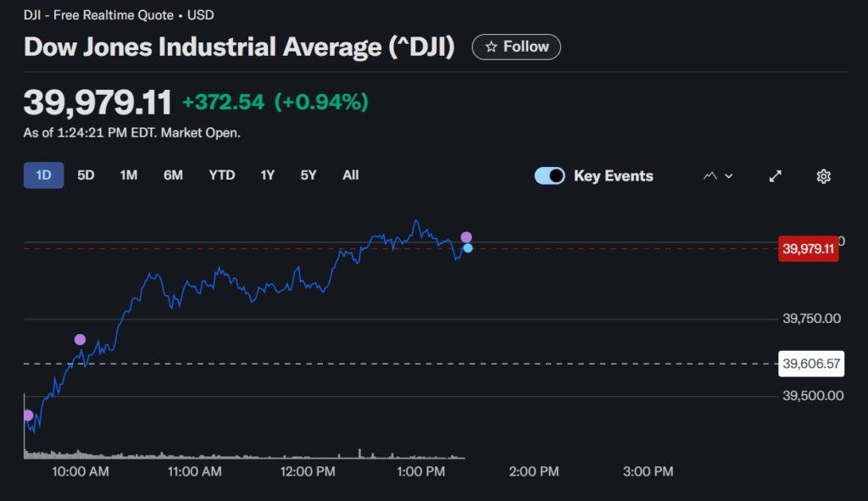The height and width of the screenshot is (501, 868).
Task: Switch to 5Y time range
Action: [308, 175]
